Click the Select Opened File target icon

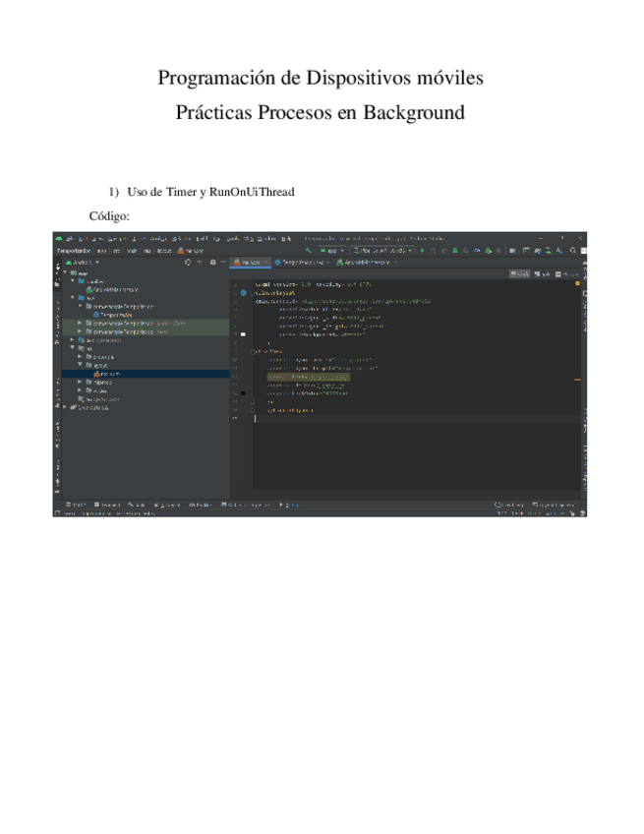pos(188,263)
